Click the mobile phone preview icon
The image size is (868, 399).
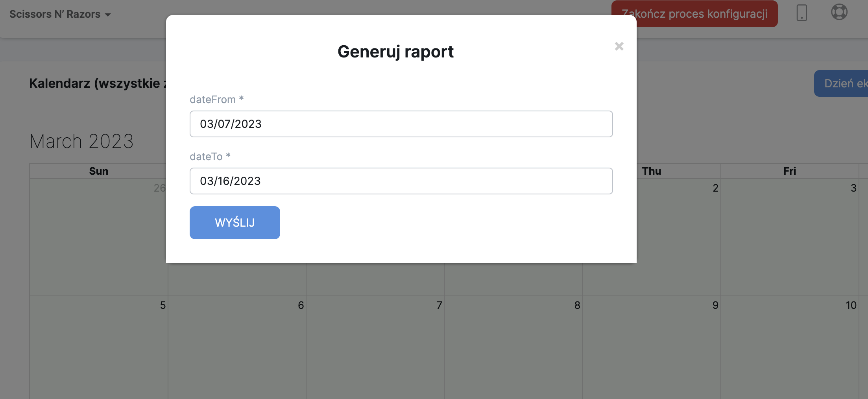point(802,13)
